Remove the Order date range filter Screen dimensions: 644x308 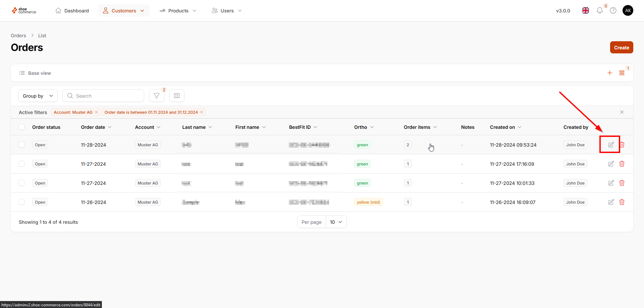coord(202,112)
